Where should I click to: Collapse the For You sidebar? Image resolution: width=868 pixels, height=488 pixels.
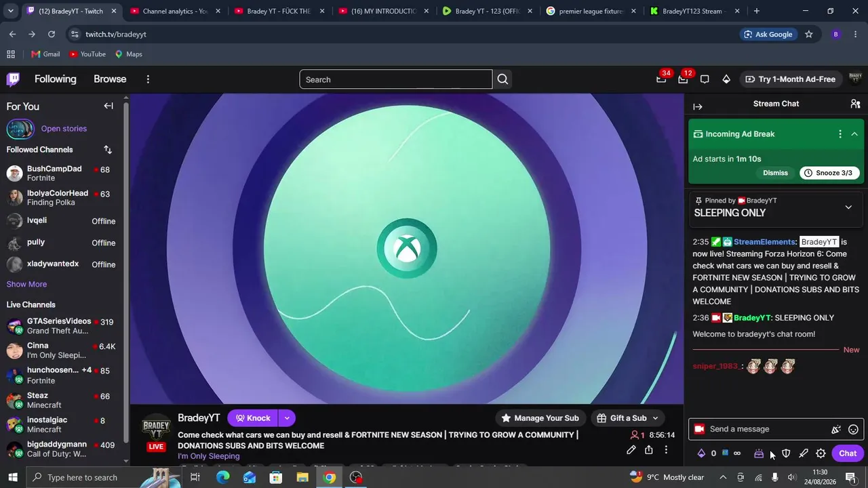click(108, 106)
